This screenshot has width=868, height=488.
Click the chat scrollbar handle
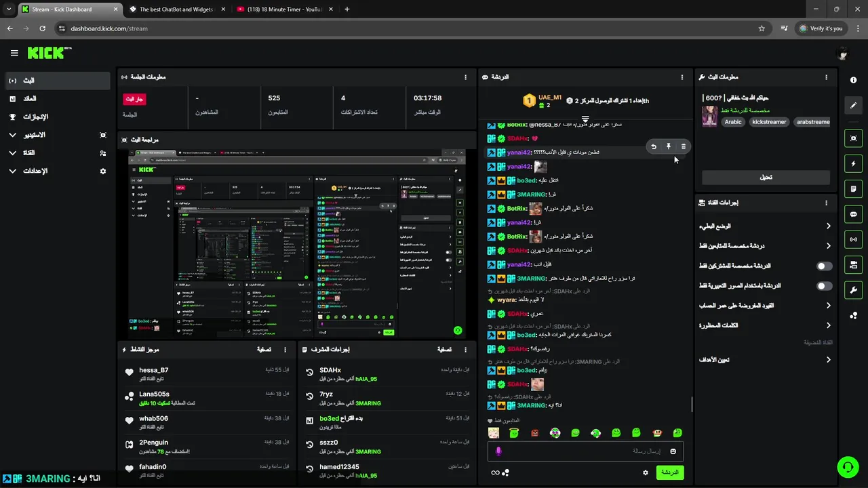(692, 405)
